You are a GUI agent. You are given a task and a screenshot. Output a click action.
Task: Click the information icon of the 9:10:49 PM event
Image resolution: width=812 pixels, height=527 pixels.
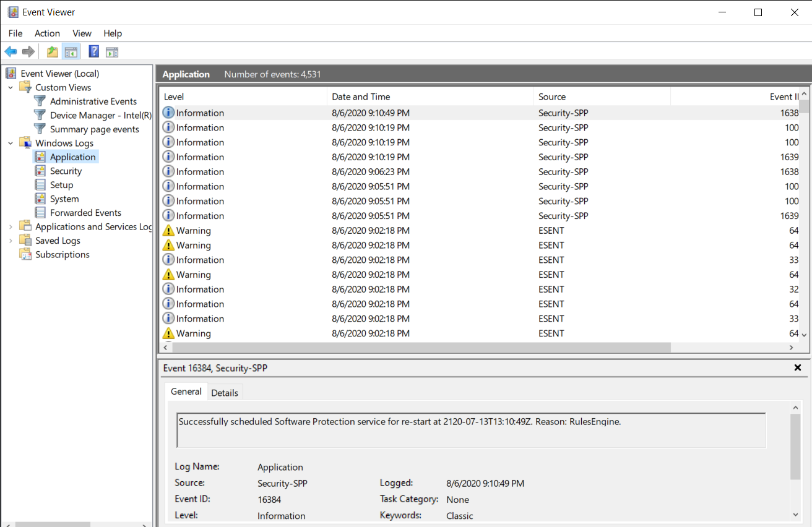168,113
